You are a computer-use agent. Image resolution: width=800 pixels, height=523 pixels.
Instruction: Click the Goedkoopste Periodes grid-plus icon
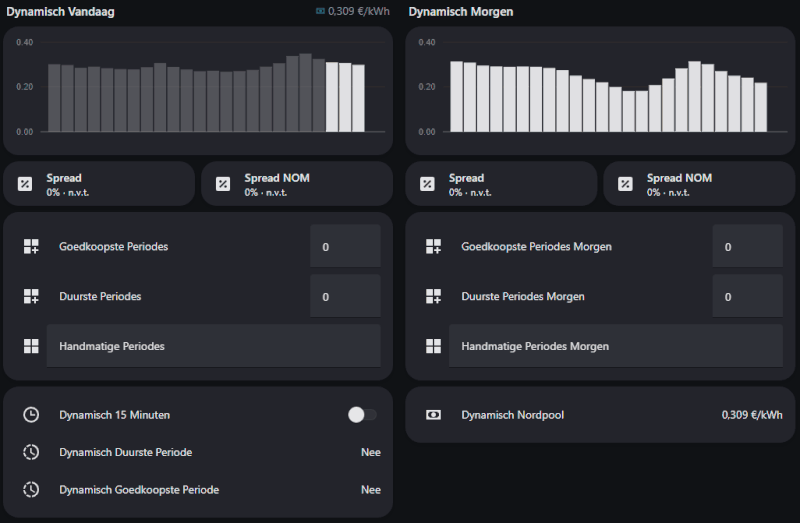pos(31,246)
